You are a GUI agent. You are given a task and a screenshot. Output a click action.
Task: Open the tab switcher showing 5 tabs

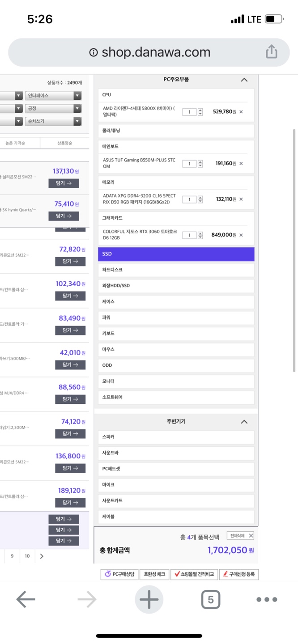tap(210, 599)
